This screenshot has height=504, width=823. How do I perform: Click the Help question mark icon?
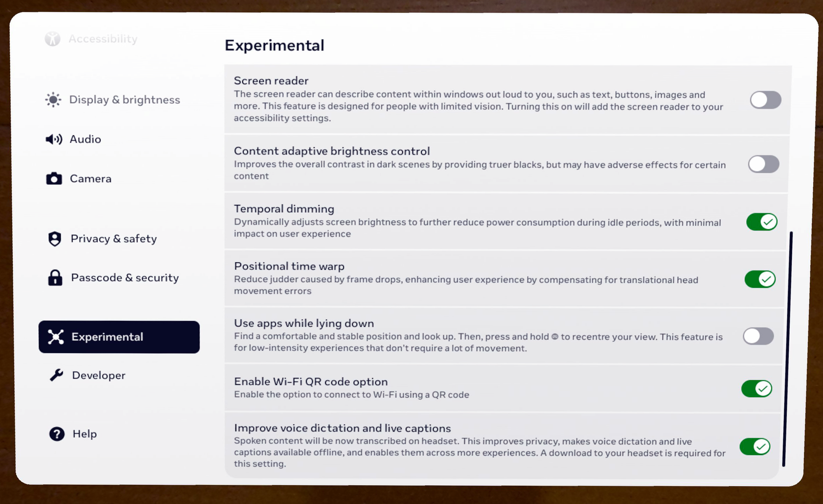(57, 434)
